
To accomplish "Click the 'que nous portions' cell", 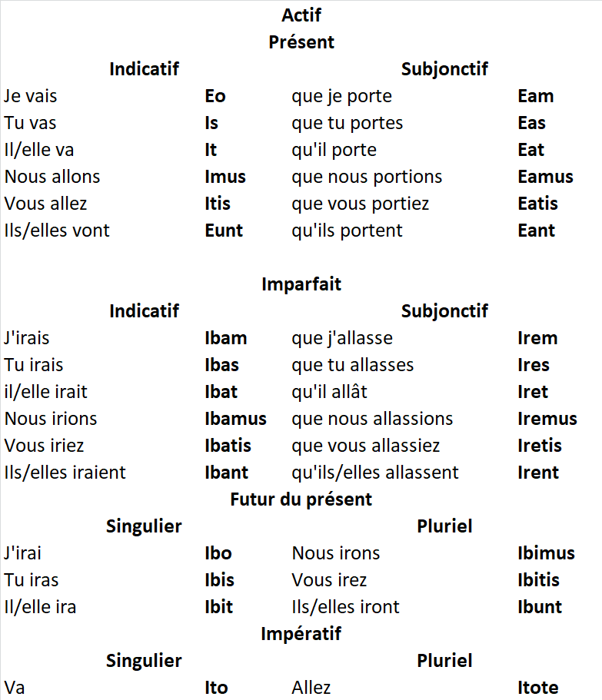I will [367, 177].
